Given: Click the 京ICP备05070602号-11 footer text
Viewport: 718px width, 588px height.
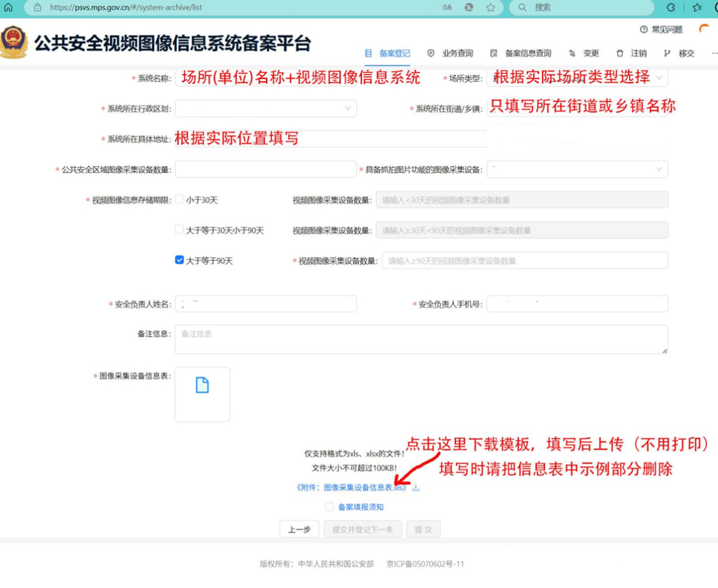Looking at the screenshot, I should pyautogui.click(x=425, y=563).
